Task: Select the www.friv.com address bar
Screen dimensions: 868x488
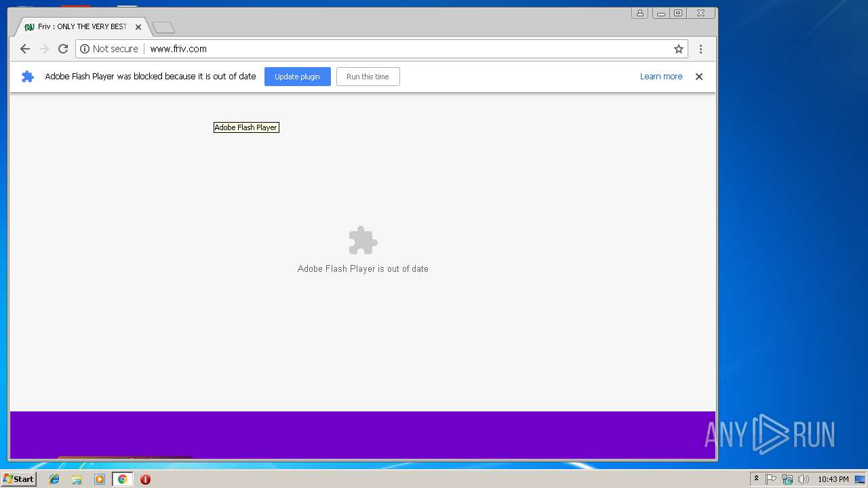Action: coord(382,49)
